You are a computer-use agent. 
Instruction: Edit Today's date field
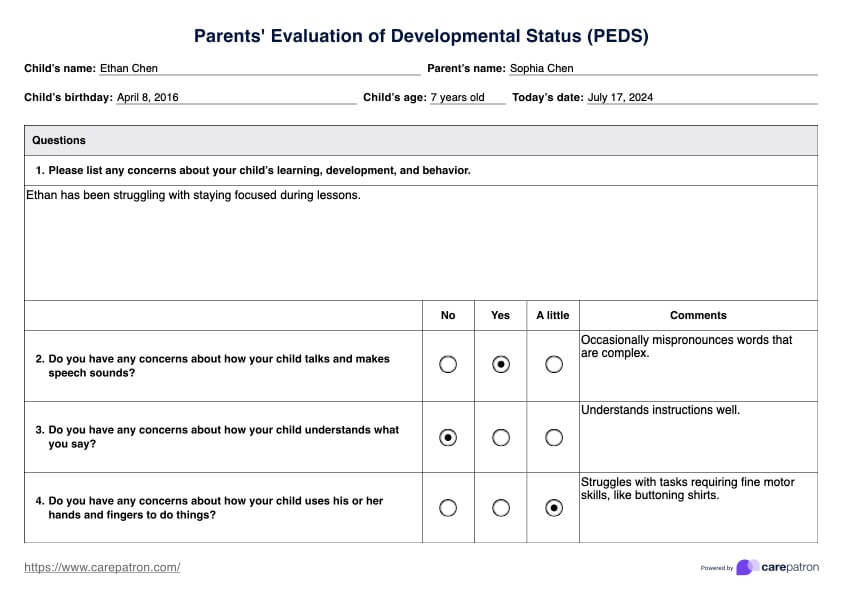point(700,97)
